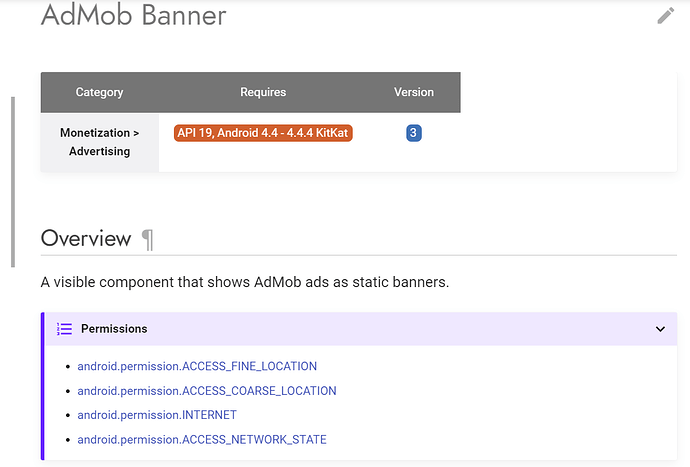
Task: Click the version 3 badge
Action: coord(414,133)
